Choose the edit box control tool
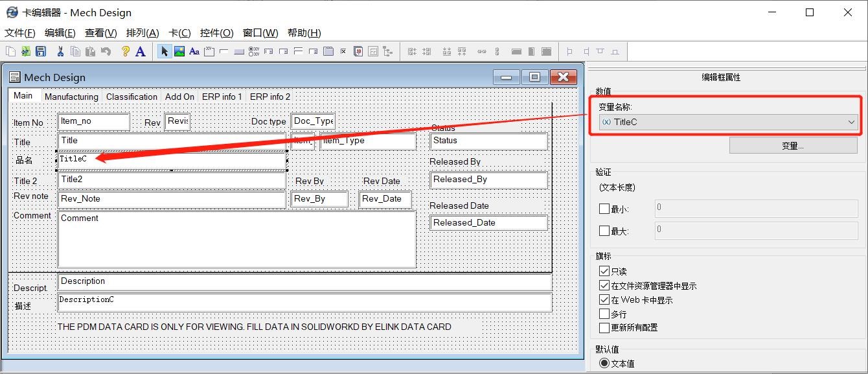This screenshot has height=374, width=868. click(224, 51)
